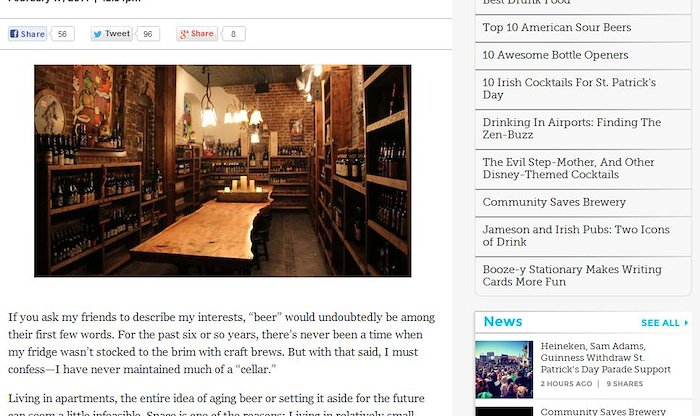Click the Facebook Share button
Image resolution: width=700 pixels, height=416 pixels.
(x=27, y=34)
